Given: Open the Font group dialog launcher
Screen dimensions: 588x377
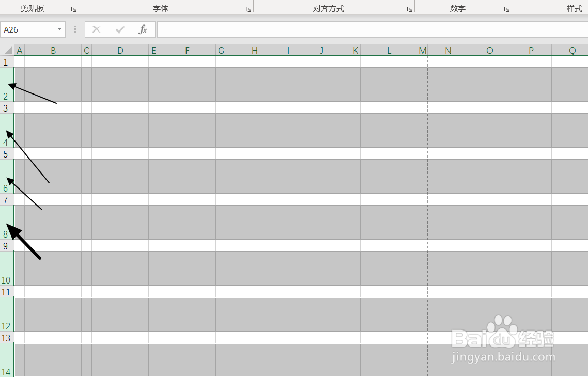Looking at the screenshot, I should (x=248, y=9).
